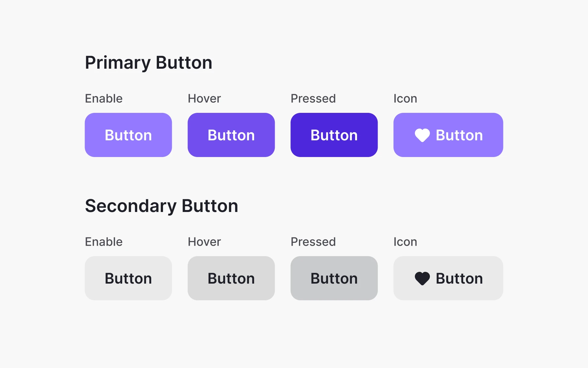Screen dimensions: 588x368
Task: Click the white heart icon in primary button
Action: [x=422, y=135]
